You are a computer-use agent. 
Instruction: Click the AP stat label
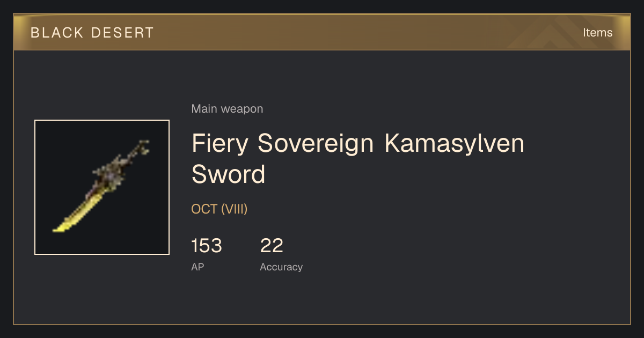pyautogui.click(x=197, y=267)
